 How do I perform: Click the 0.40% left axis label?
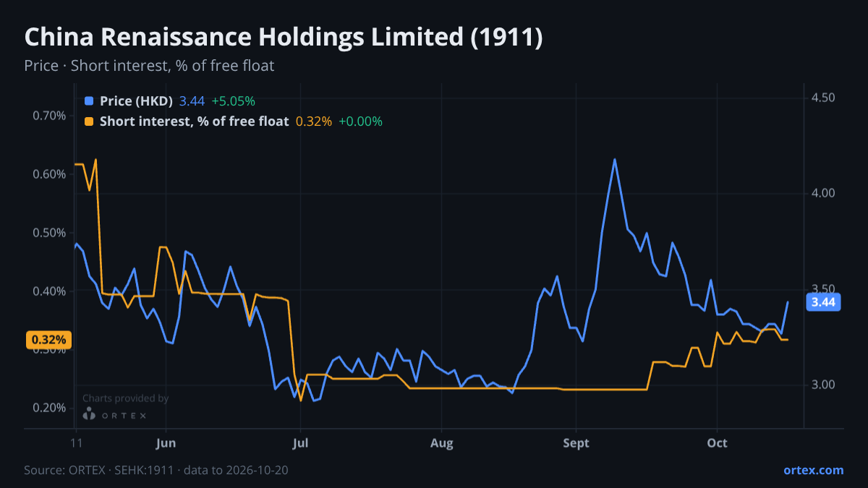pyautogui.click(x=50, y=291)
